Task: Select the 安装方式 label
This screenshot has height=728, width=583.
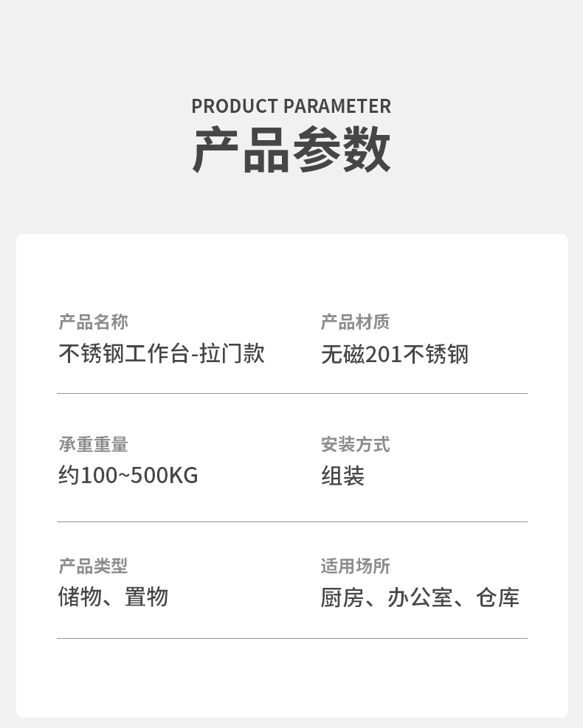Action: [356, 444]
